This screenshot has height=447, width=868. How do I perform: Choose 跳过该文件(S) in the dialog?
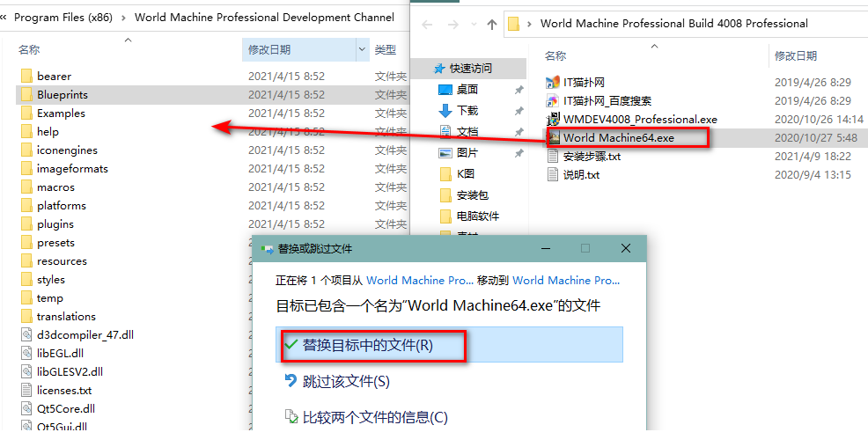coord(346,381)
